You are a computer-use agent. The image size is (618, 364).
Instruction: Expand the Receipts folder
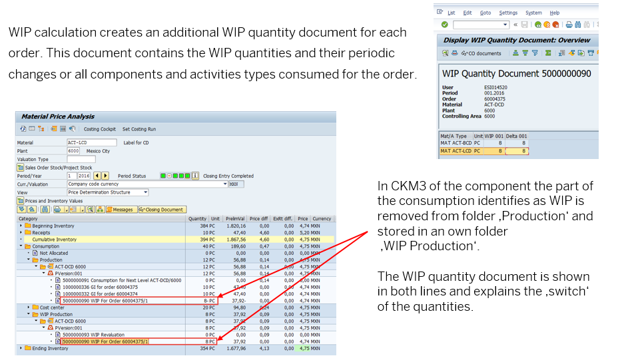[x=21, y=232]
